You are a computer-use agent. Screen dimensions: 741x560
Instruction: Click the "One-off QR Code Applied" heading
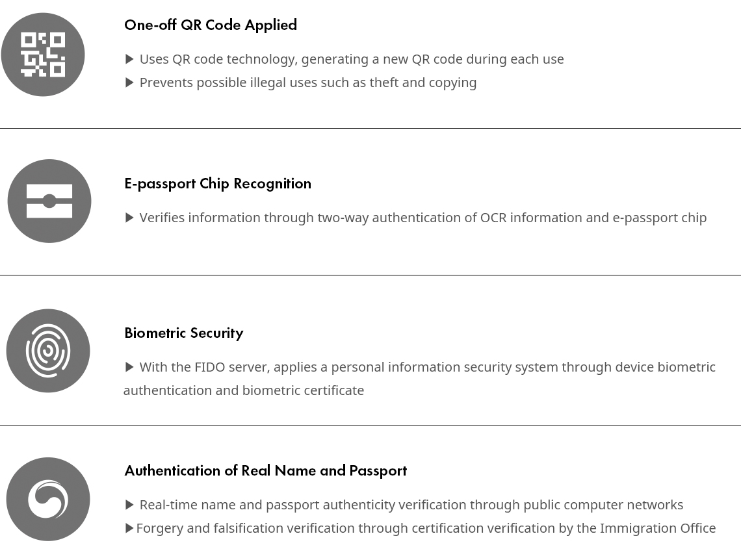point(211,25)
